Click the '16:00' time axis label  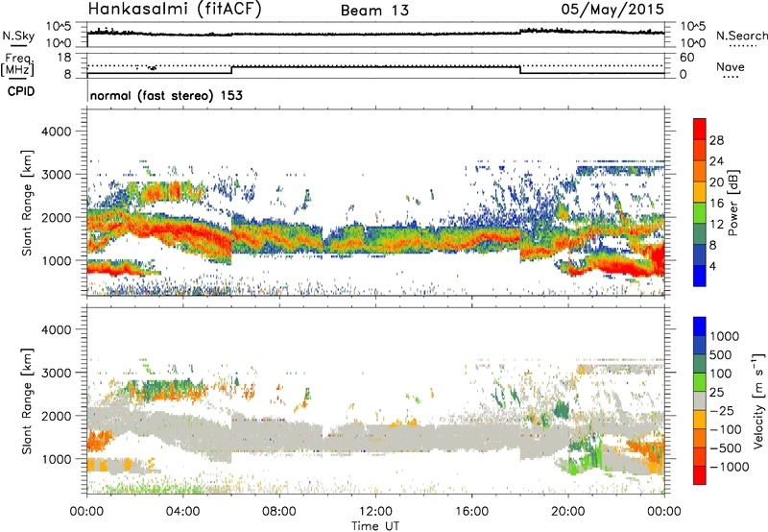471,512
